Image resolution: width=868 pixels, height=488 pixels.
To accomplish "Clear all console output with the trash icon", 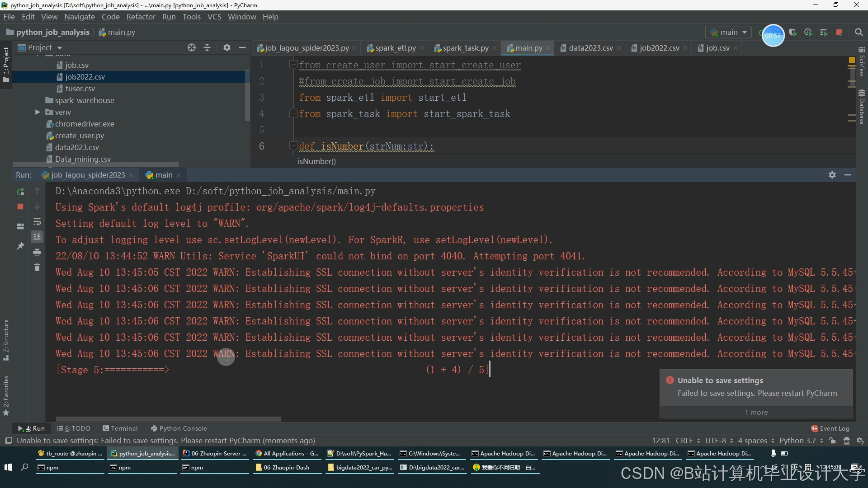I will [x=37, y=267].
